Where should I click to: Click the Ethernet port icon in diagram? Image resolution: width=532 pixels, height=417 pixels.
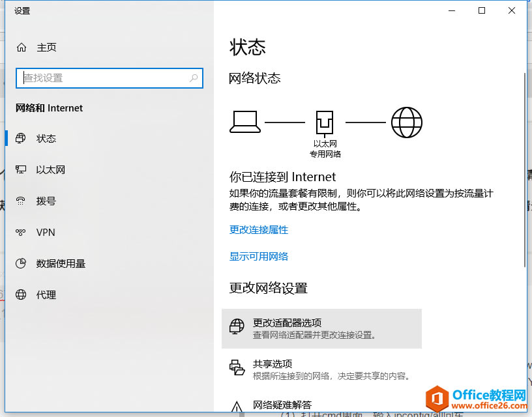coord(325,122)
